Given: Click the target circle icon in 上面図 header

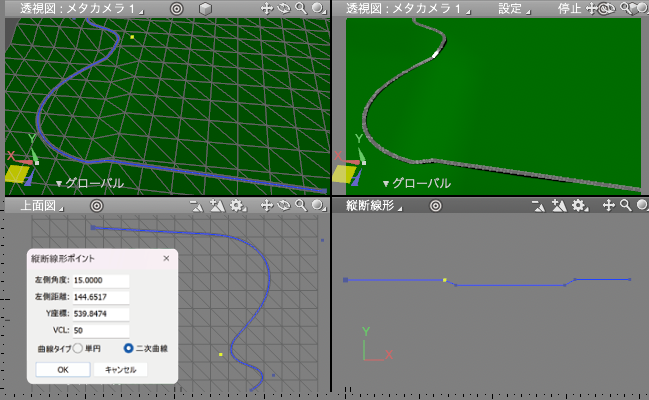Looking at the screenshot, I should pos(96,206).
